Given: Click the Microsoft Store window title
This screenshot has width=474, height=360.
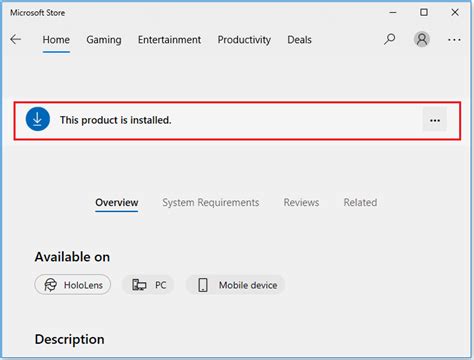Looking at the screenshot, I should click(x=37, y=13).
